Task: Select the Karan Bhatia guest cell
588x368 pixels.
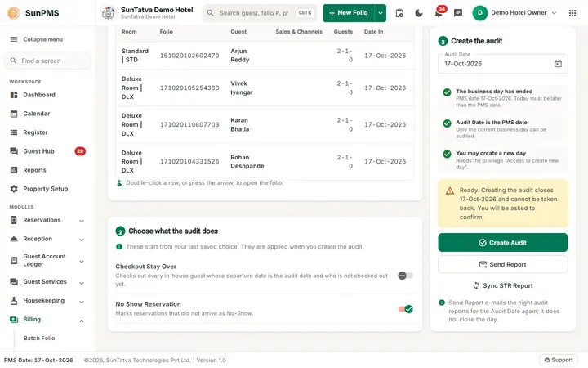Action: pyautogui.click(x=239, y=124)
